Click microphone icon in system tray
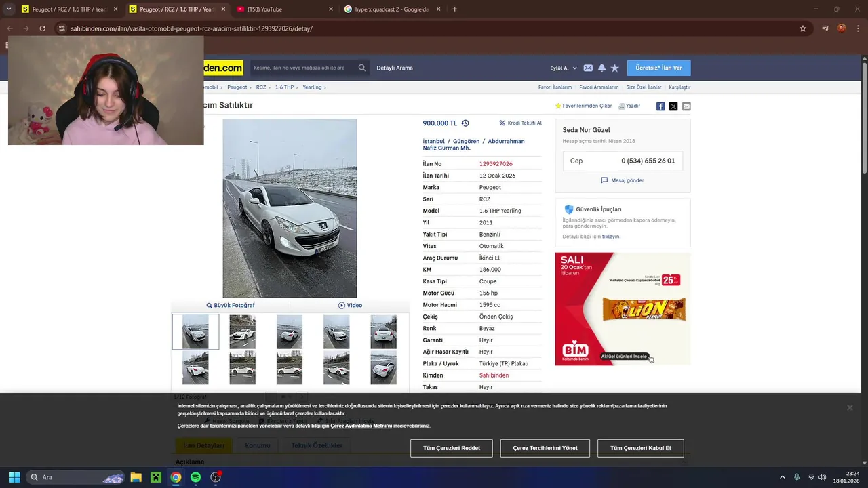This screenshot has height=488, width=868. click(x=797, y=477)
